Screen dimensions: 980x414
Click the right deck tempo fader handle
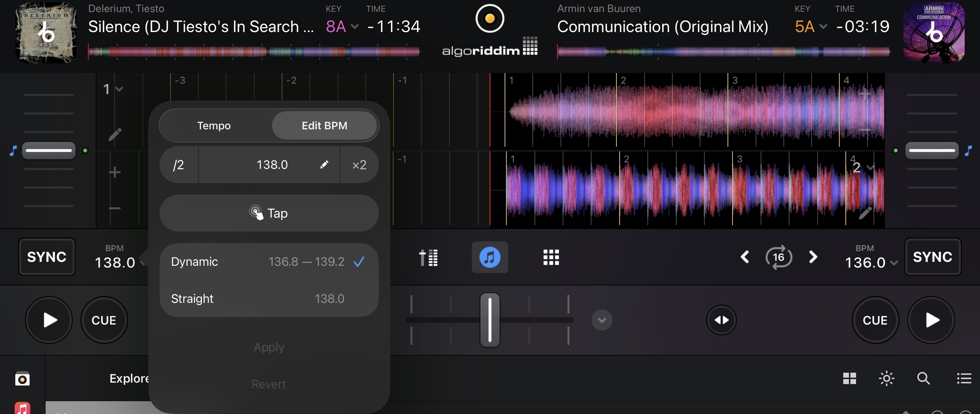932,150
